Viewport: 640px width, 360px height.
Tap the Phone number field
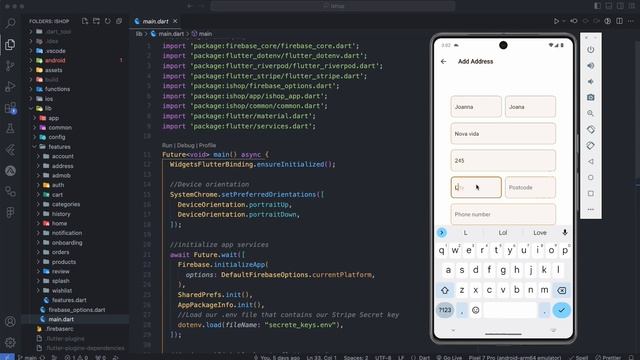(503, 214)
